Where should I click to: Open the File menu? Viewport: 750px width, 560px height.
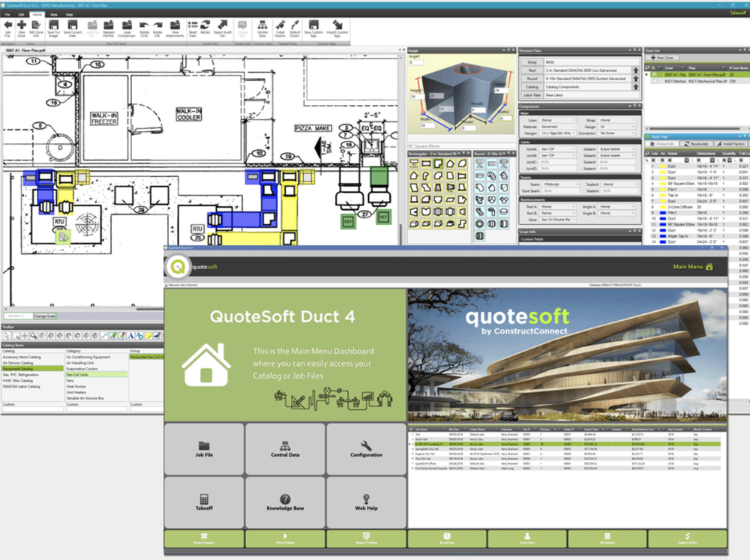tap(7, 14)
